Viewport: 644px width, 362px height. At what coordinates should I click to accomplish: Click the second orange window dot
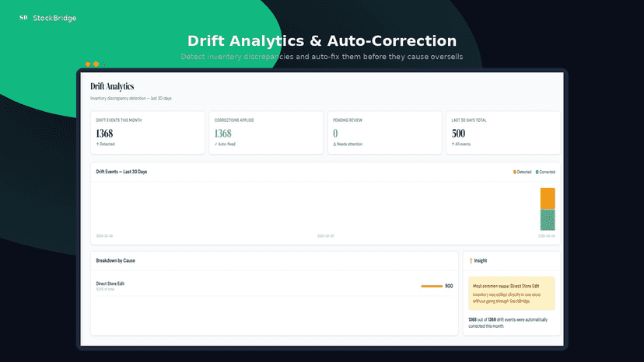tap(96, 64)
